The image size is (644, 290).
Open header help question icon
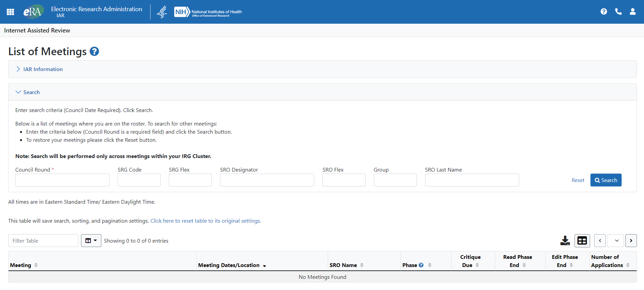click(x=604, y=12)
